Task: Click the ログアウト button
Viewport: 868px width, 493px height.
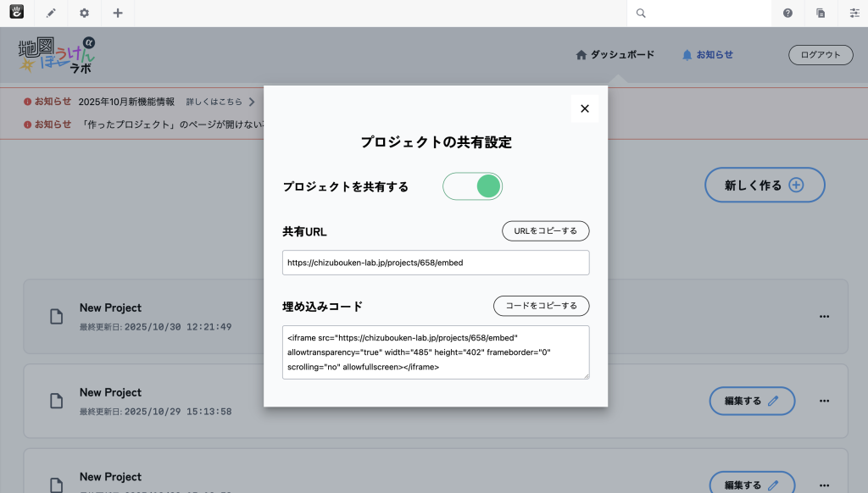Action: [x=821, y=55]
